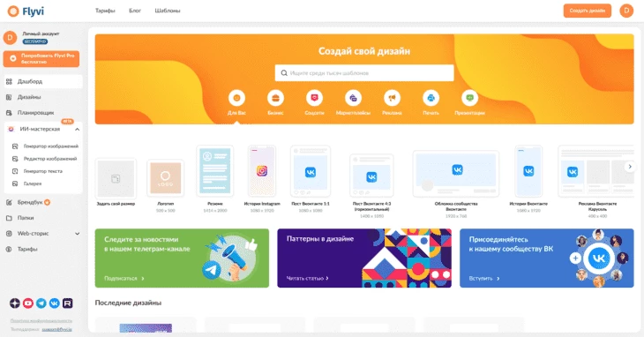This screenshot has width=644, height=337.
Task: Select the Маркетплейсы category icon
Action: (353, 98)
